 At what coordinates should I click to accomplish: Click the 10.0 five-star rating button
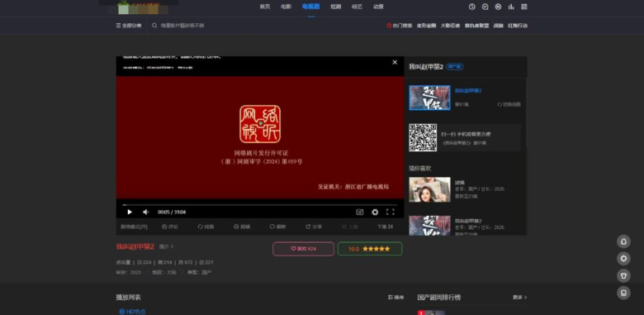[x=370, y=249]
